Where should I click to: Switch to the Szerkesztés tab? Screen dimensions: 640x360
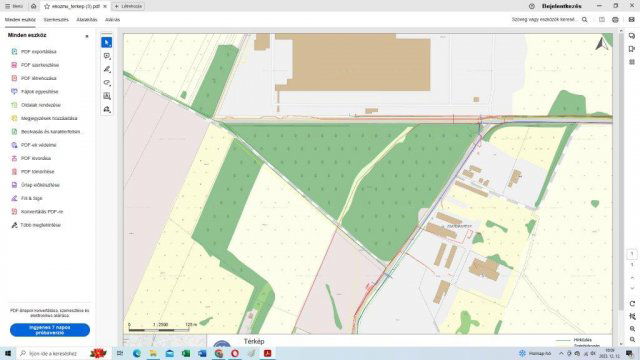click(x=56, y=20)
